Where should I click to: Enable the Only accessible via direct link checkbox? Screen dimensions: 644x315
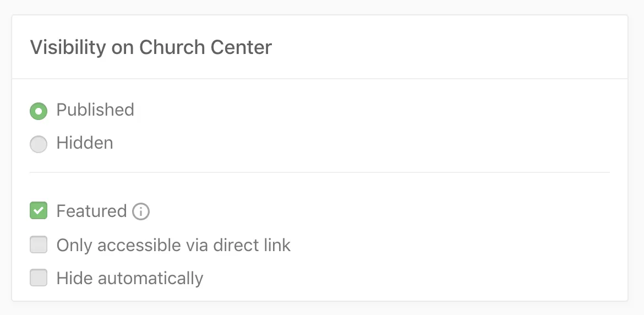39,245
